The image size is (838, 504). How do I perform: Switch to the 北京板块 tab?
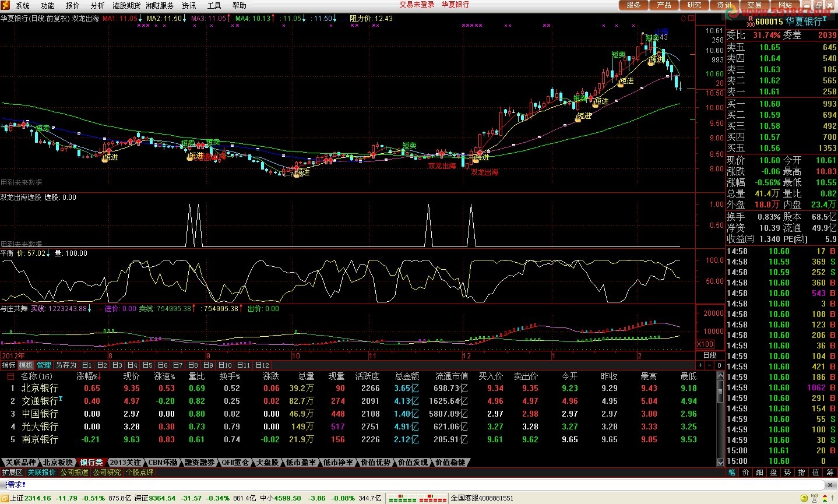(x=58, y=463)
